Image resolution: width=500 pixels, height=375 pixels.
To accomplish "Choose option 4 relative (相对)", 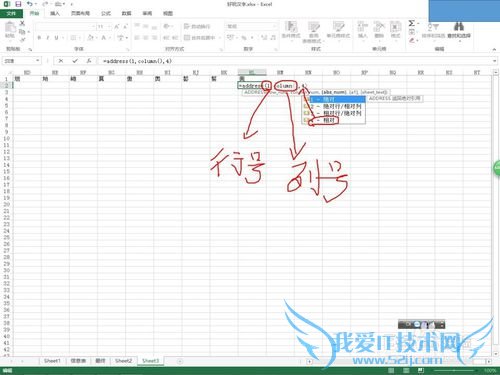I will (333, 120).
